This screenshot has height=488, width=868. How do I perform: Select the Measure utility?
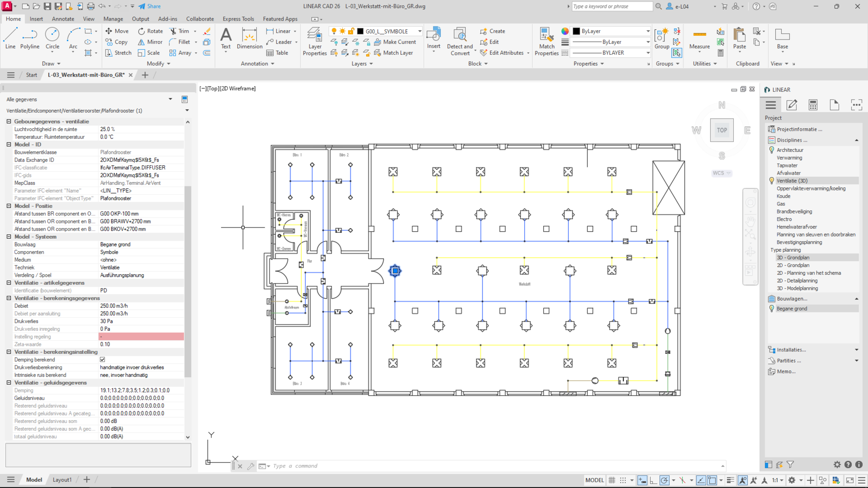[699, 39]
